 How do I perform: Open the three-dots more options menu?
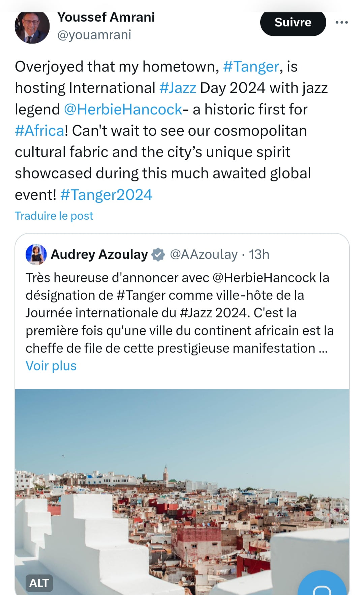341,23
